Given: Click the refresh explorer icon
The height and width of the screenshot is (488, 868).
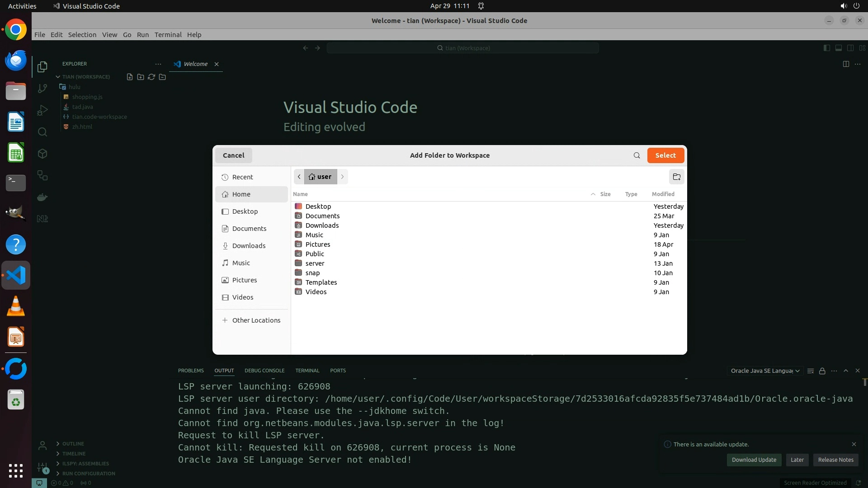Looking at the screenshot, I should pyautogui.click(x=151, y=77).
